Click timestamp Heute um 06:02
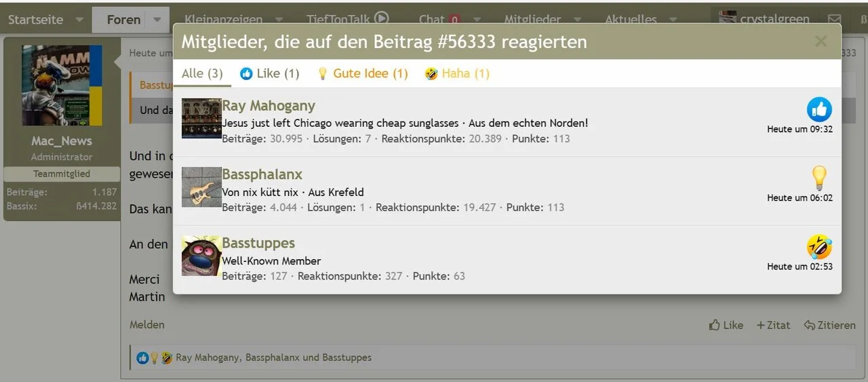Viewport: 868px width, 382px height. pos(800,197)
